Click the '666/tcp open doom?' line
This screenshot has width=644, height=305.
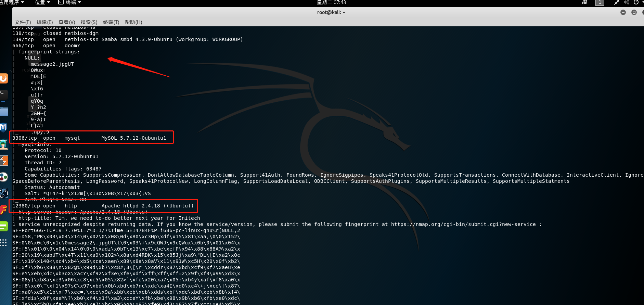tap(46, 46)
